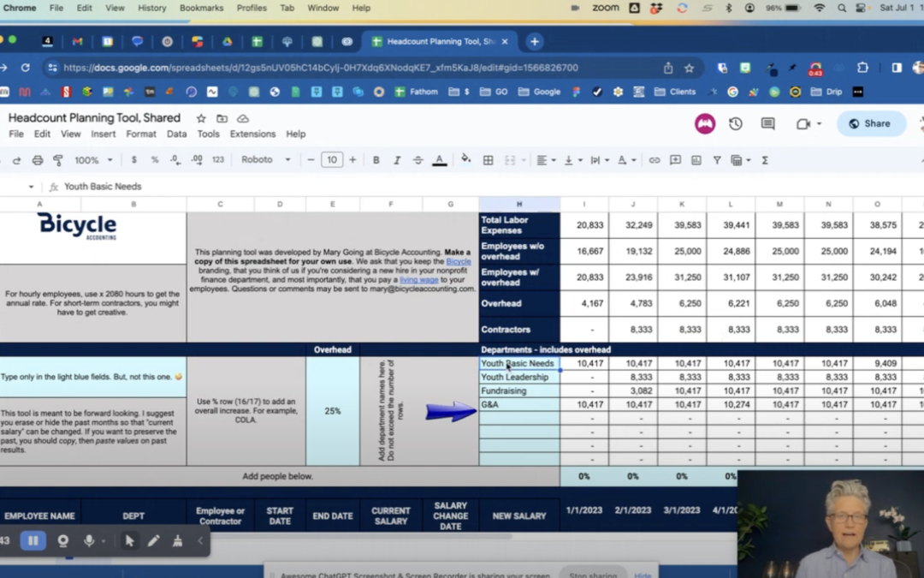Create a filter with the funnel icon
This screenshot has width=924, height=578.
[x=718, y=160]
